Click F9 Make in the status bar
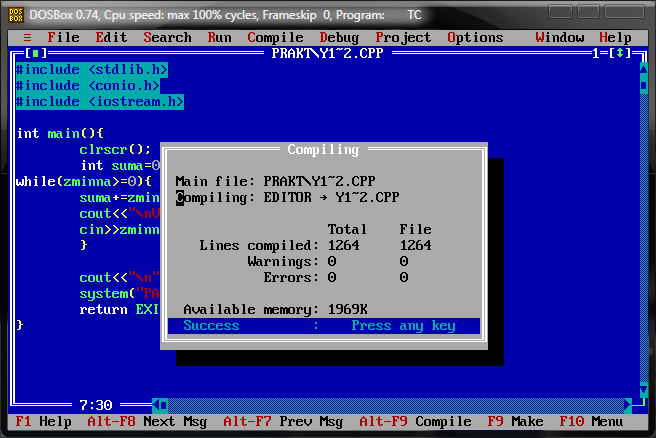The width and height of the screenshot is (656, 438). [x=515, y=422]
